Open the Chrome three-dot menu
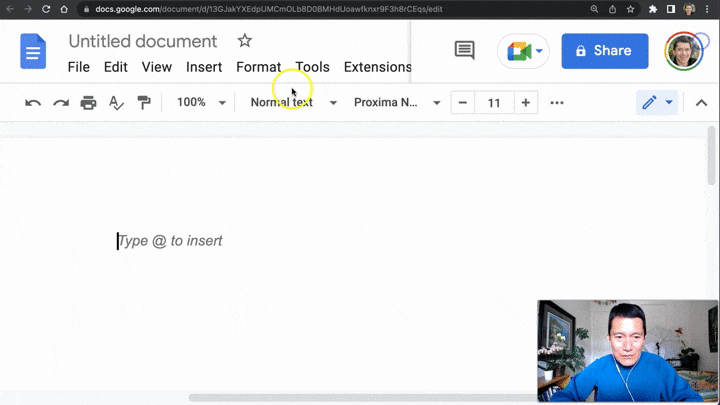The width and height of the screenshot is (720, 405). 707,9
